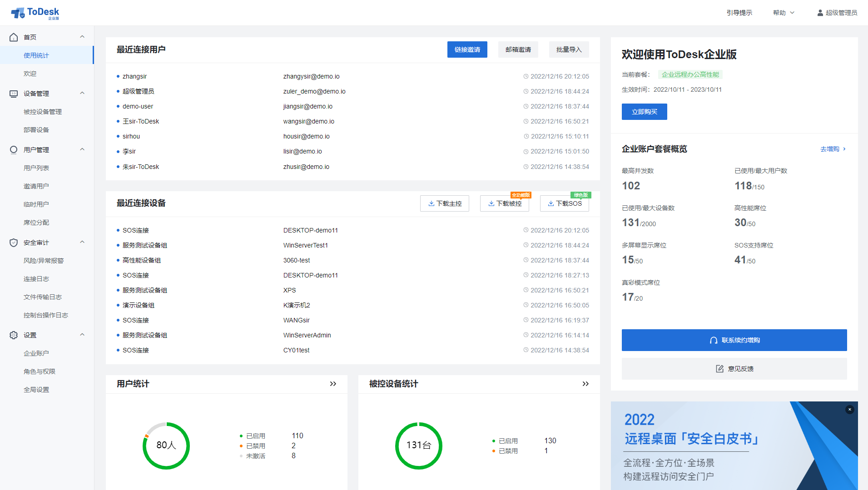Click the 设置 gear icon
This screenshot has width=868, height=490.
click(x=14, y=335)
